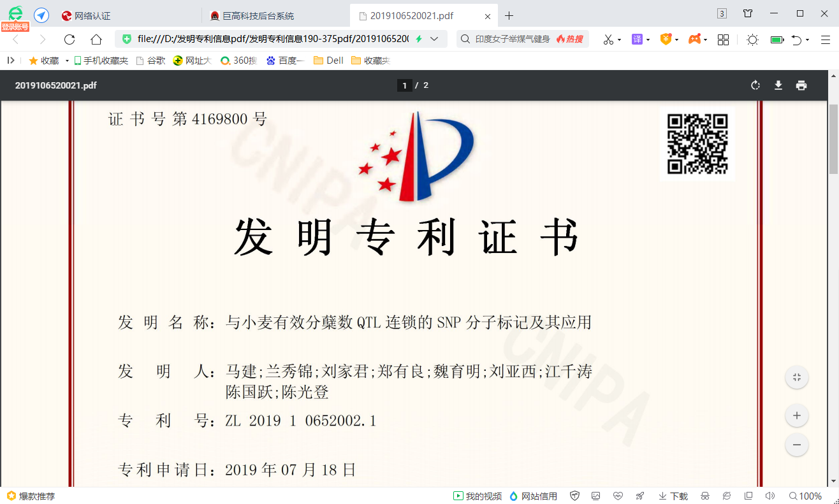Expand the bookmarks bar sidebar toggle
This screenshot has width=839, height=504.
pyautogui.click(x=10, y=61)
